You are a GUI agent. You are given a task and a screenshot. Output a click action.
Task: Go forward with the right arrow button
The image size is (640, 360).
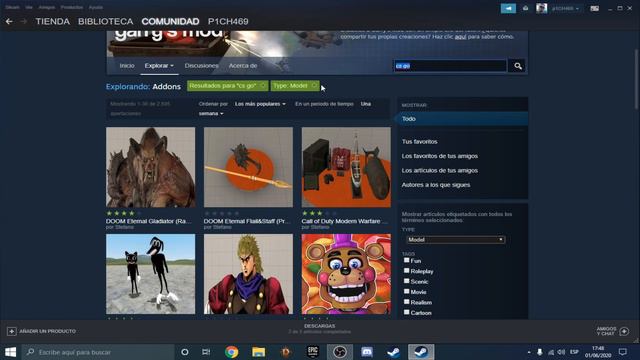pos(24,21)
